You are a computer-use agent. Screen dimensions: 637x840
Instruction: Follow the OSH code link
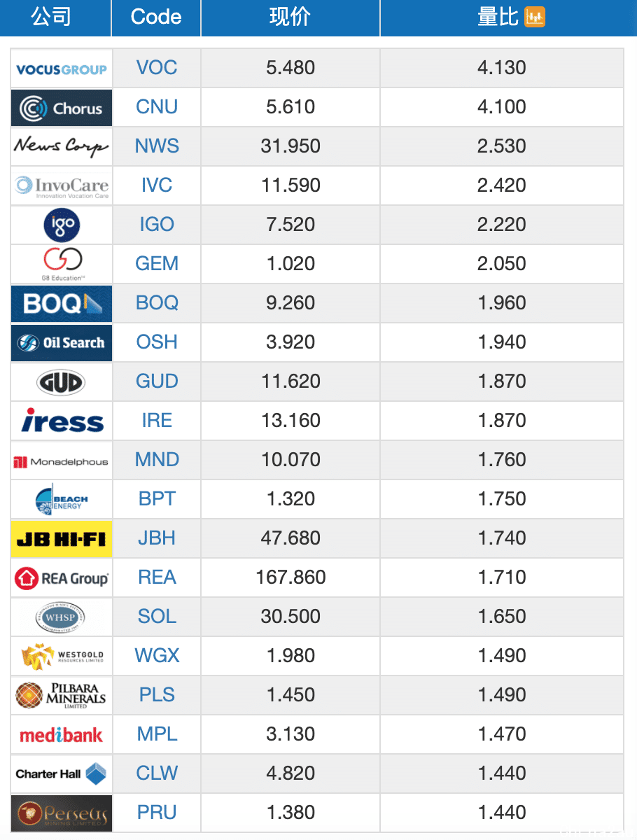157,342
